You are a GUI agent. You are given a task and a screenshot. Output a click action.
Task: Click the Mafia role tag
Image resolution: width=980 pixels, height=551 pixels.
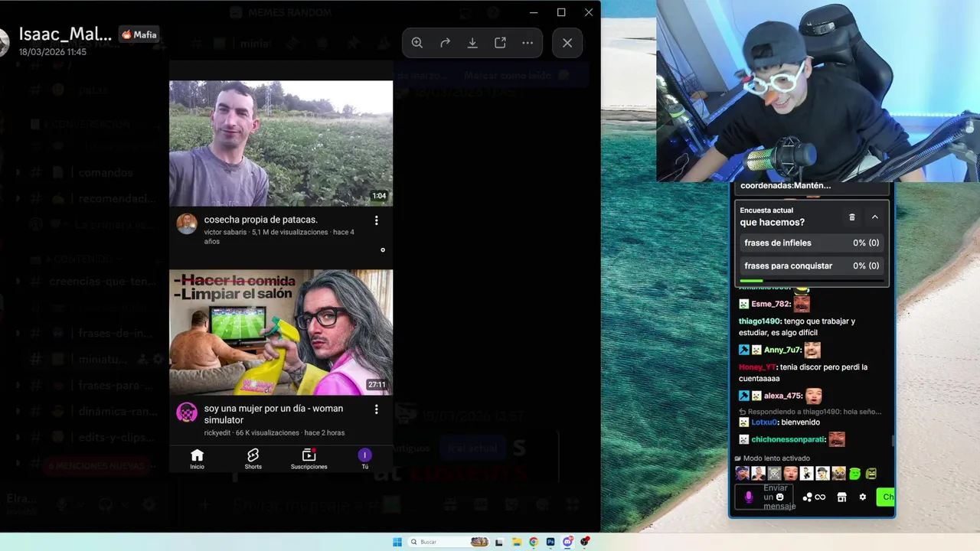pyautogui.click(x=139, y=34)
